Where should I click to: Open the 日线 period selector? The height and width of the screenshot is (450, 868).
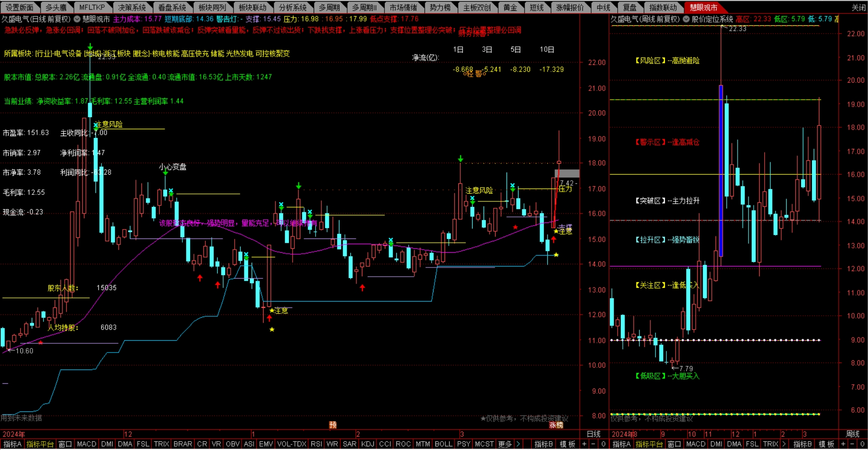(593, 434)
